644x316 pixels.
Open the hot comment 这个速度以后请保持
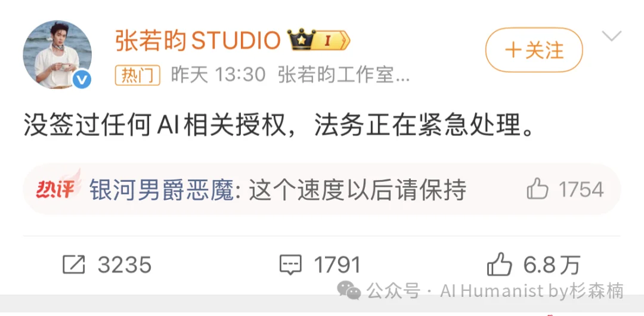357,190
